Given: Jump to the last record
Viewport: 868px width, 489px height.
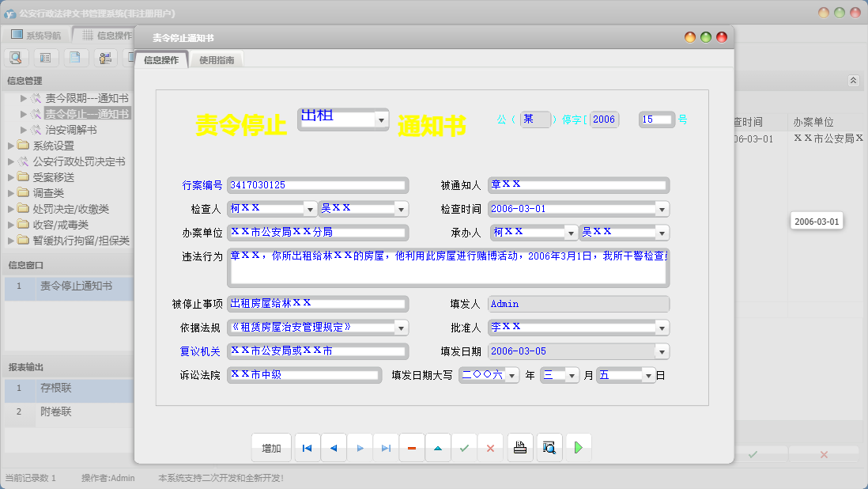Looking at the screenshot, I should tap(385, 447).
